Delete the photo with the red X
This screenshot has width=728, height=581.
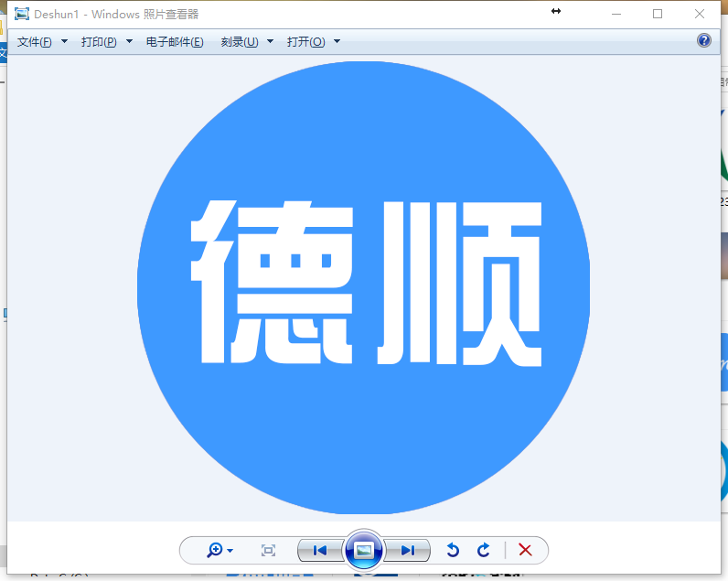pos(525,550)
